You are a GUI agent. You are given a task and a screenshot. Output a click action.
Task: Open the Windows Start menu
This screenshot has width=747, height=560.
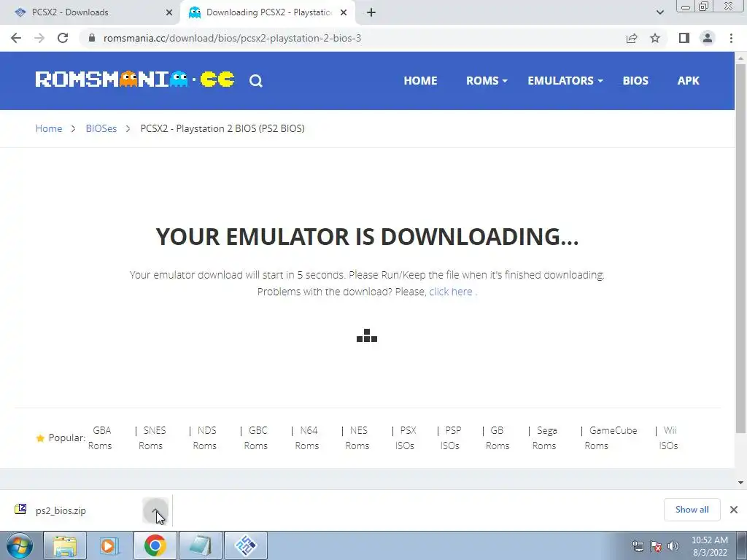pyautogui.click(x=19, y=545)
